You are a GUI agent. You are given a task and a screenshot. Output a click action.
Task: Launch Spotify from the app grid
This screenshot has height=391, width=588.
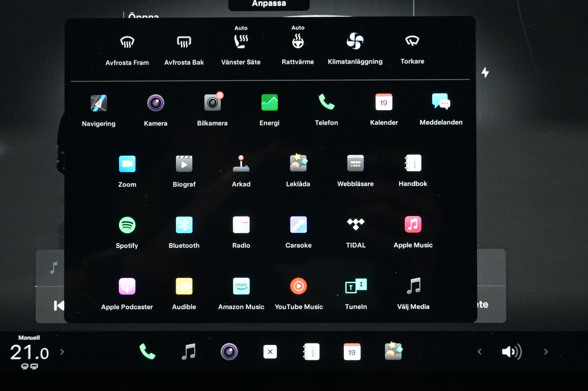[127, 225]
